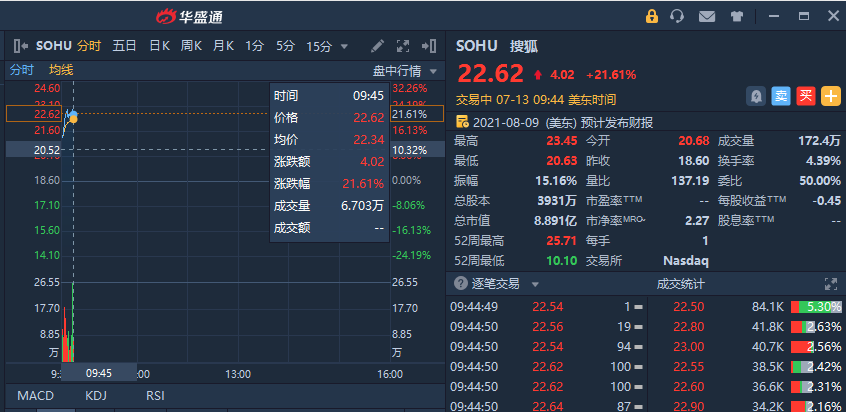Click the blue 卖 sell button
846x412 pixels.
pyautogui.click(x=781, y=96)
